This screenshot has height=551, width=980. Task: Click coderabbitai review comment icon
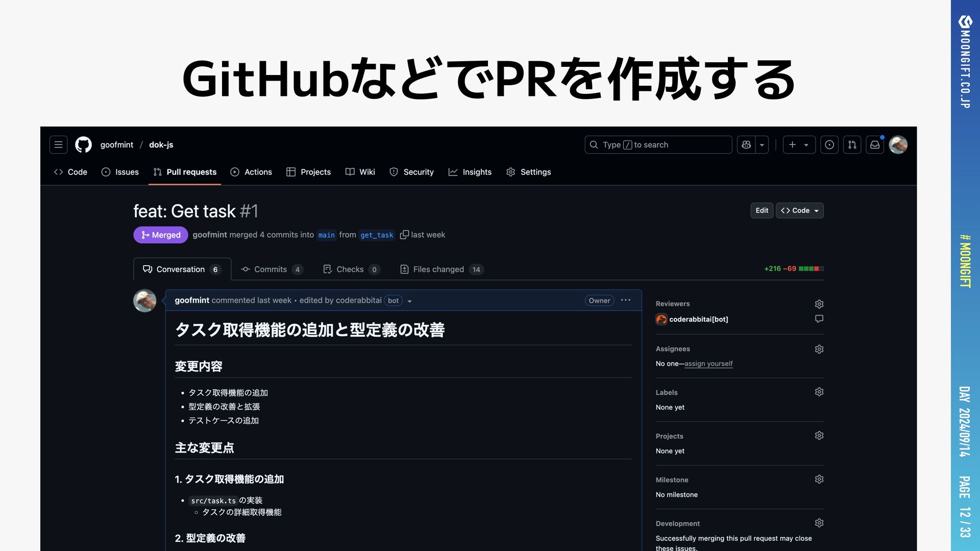pos(819,319)
